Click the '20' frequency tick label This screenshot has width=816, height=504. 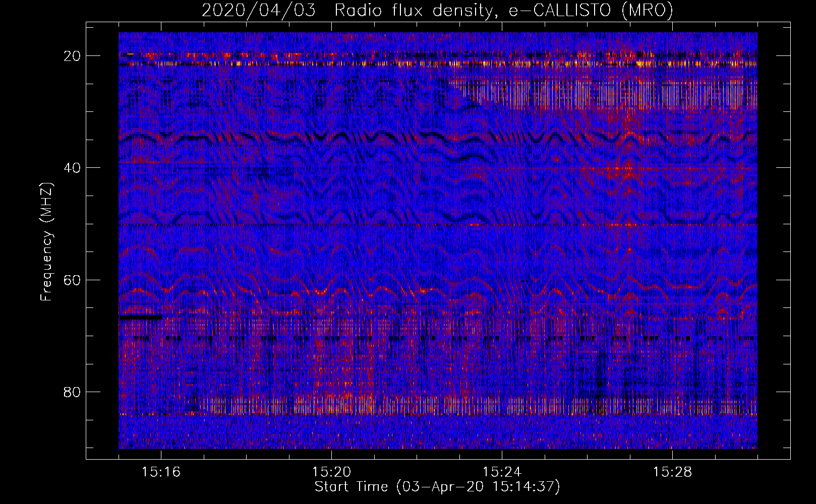pyautogui.click(x=73, y=56)
